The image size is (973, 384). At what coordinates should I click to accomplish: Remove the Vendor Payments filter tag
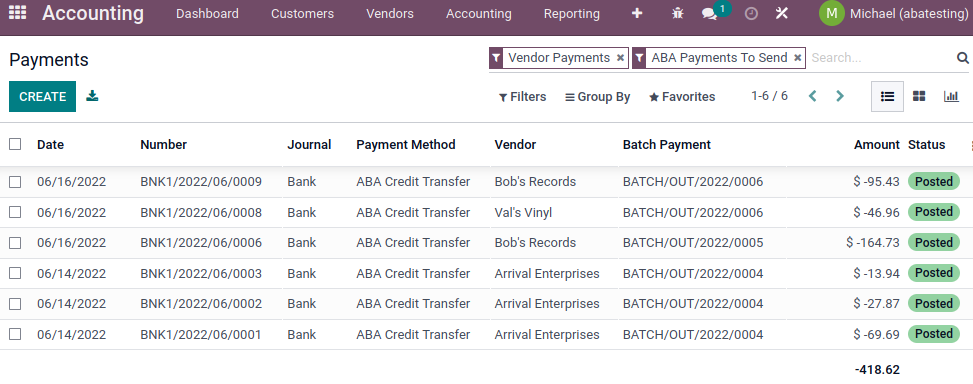[x=620, y=58]
